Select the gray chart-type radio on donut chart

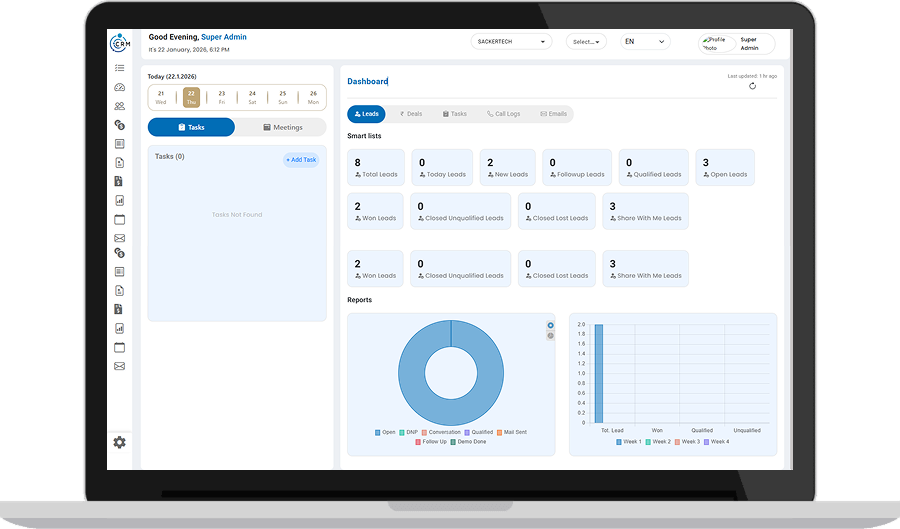550,336
